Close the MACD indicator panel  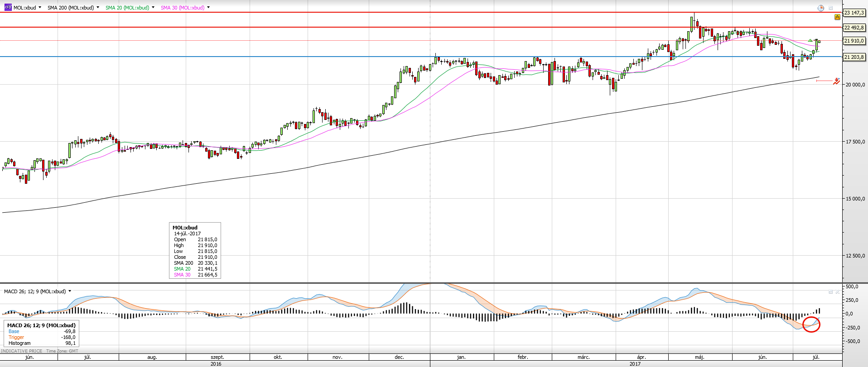838,292
